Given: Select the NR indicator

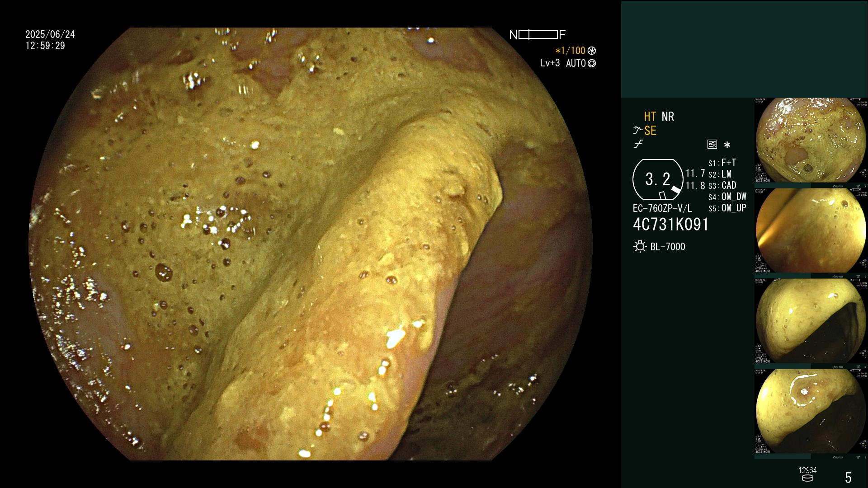Looking at the screenshot, I should point(668,117).
